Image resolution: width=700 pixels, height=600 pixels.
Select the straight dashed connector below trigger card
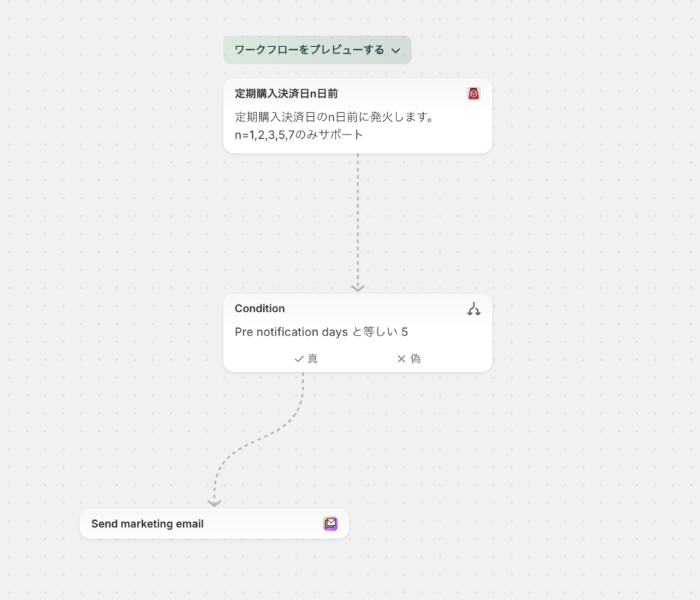[x=358, y=219]
